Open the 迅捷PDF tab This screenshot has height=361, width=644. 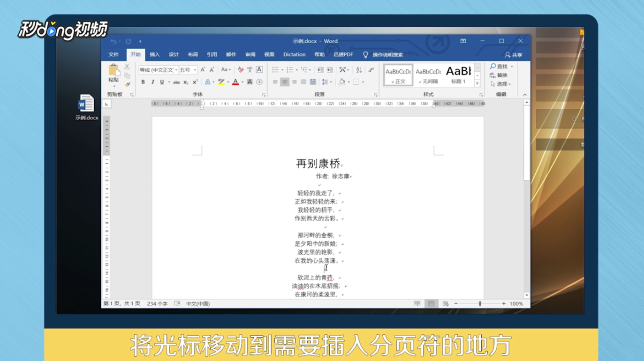(343, 55)
